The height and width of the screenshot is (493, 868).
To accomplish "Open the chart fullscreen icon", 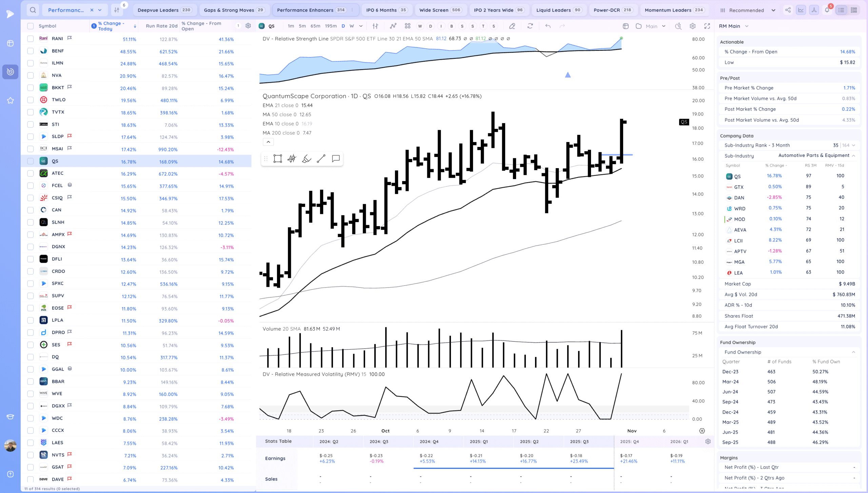I will click(x=707, y=26).
